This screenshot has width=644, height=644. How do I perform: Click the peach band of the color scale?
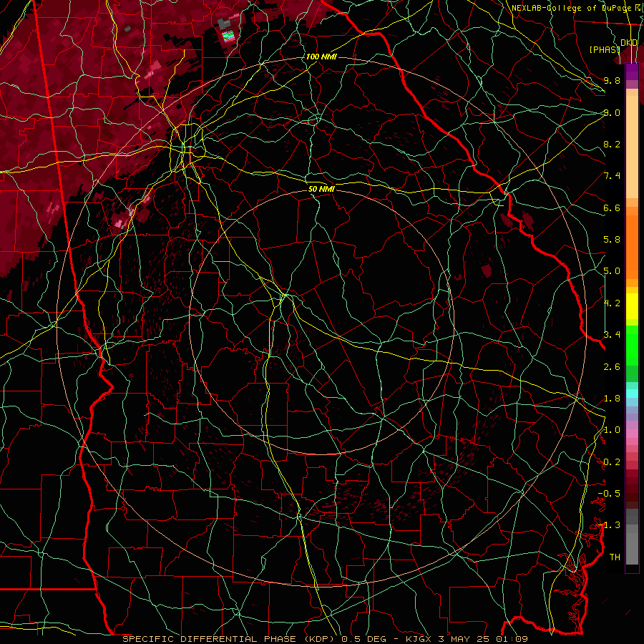[632, 147]
